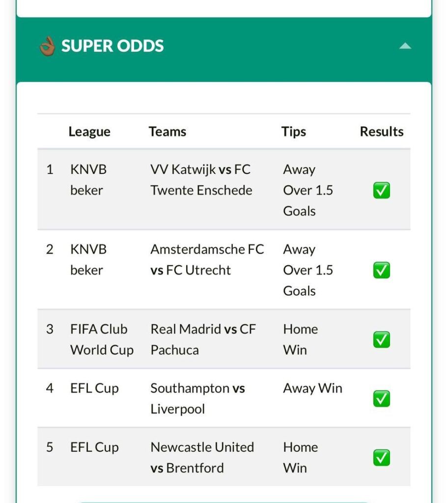Collapse the SUPER ODDS section arrow
This screenshot has height=503, width=448.
coord(405,46)
